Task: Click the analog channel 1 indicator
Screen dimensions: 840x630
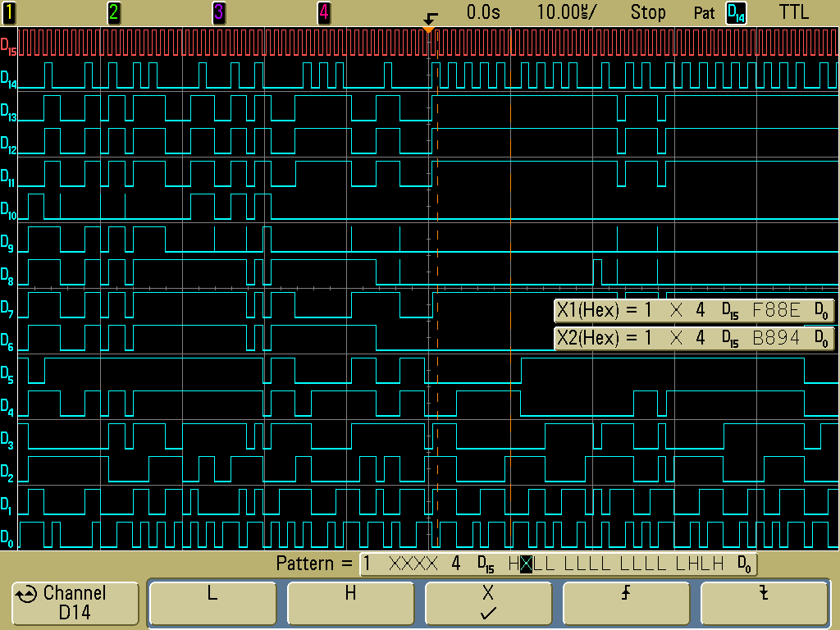Action: pos(8,12)
